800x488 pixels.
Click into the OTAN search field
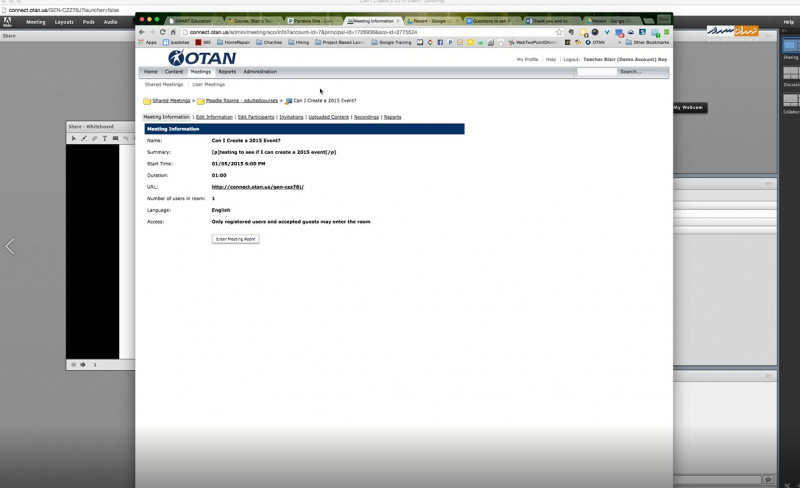coord(596,72)
